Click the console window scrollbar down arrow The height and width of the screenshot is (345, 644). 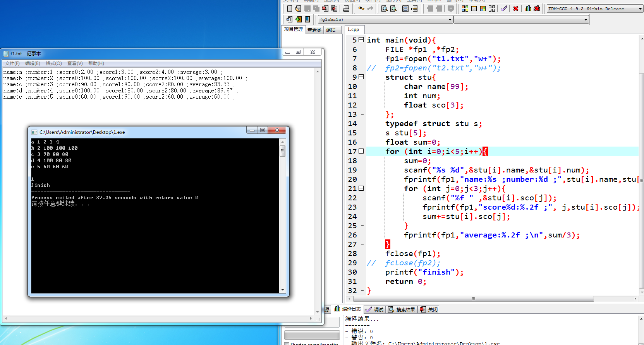click(283, 290)
